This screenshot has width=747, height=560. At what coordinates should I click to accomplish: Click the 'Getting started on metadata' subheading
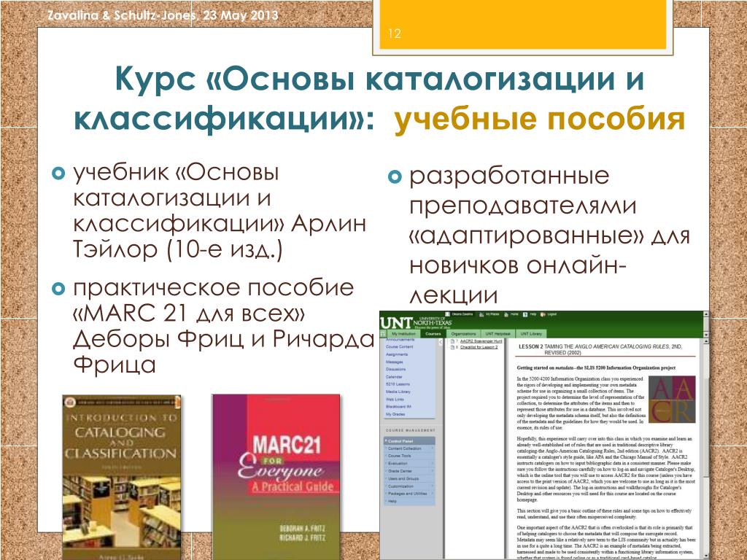pos(596,367)
